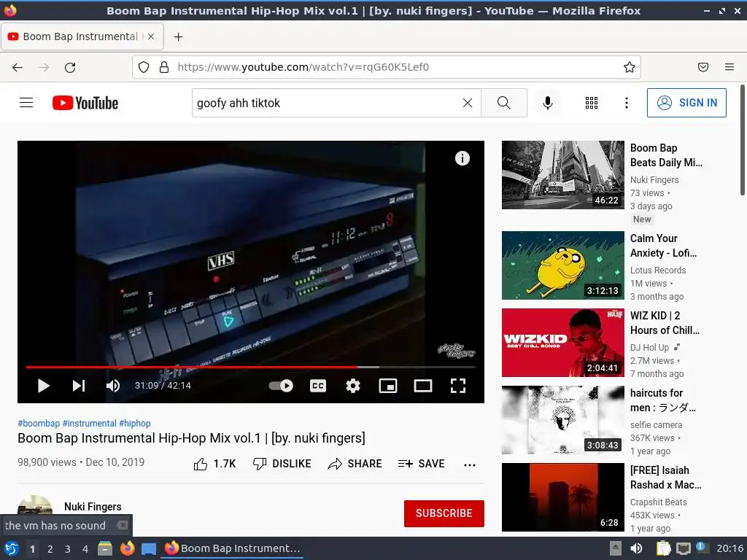This screenshot has width=747, height=560.
Task: Switch to workspace 4
Action: 85,549
